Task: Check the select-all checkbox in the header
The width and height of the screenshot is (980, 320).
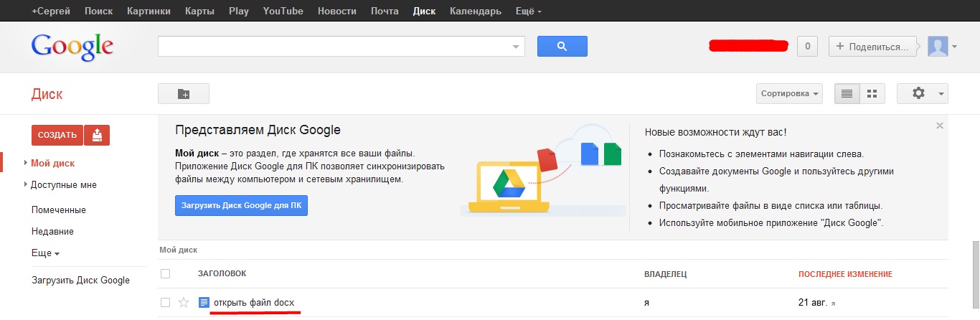Action: [166, 273]
